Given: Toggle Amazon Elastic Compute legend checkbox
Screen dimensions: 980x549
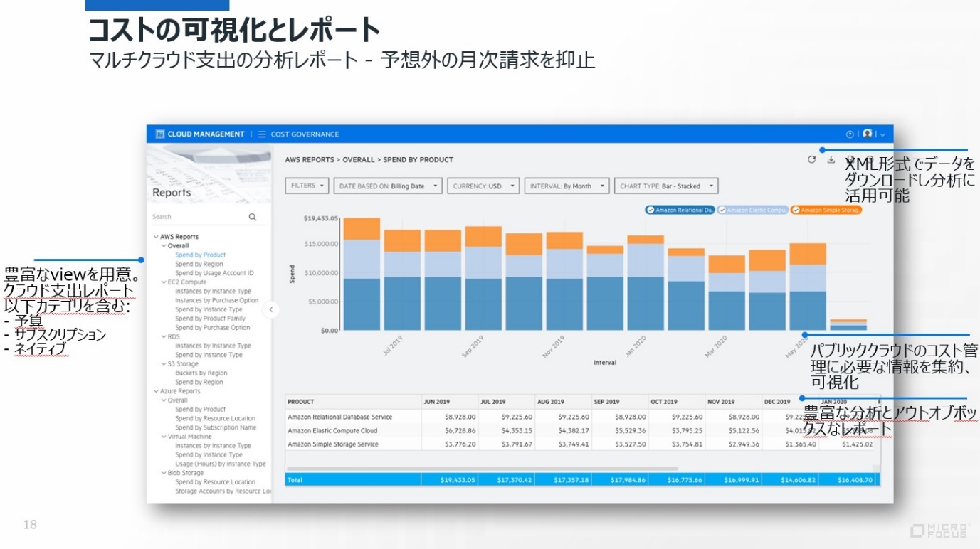Looking at the screenshot, I should 722,210.
